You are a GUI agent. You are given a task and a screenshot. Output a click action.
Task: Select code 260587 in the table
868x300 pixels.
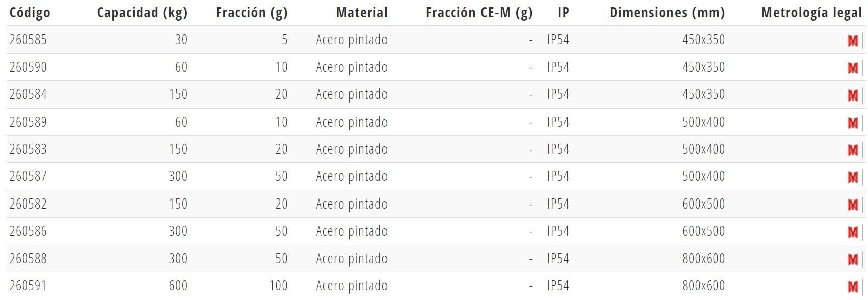(x=28, y=176)
